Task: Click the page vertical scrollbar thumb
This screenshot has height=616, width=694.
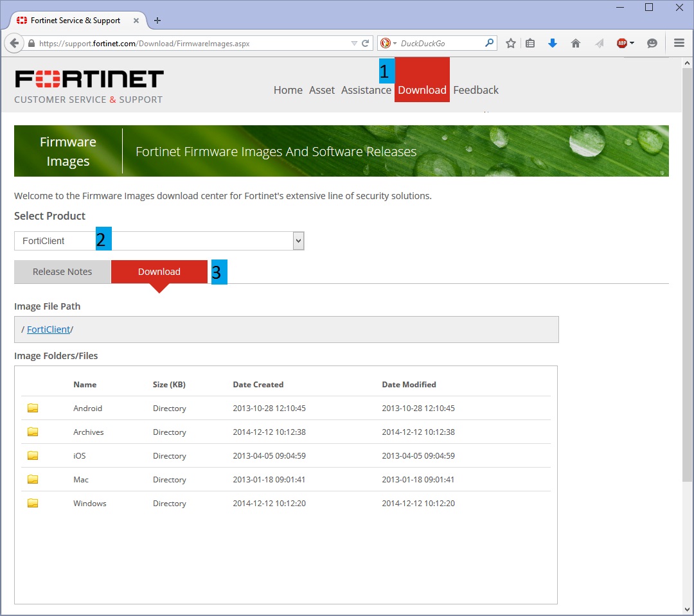Action: [687, 274]
